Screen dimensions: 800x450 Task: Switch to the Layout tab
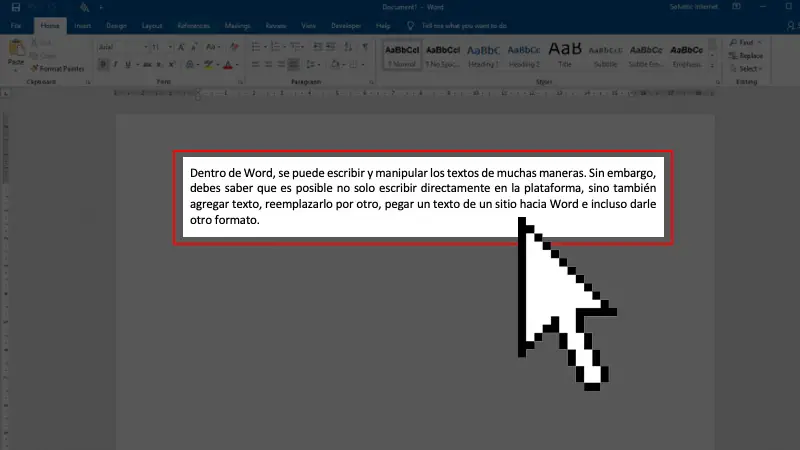[x=152, y=26]
